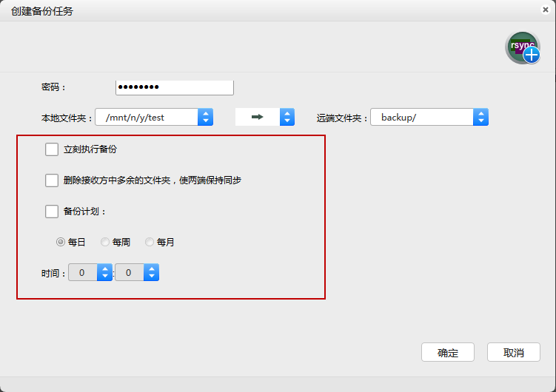Viewport: 556px width, 392px height.
Task: Click the 确定 button
Action: click(448, 353)
